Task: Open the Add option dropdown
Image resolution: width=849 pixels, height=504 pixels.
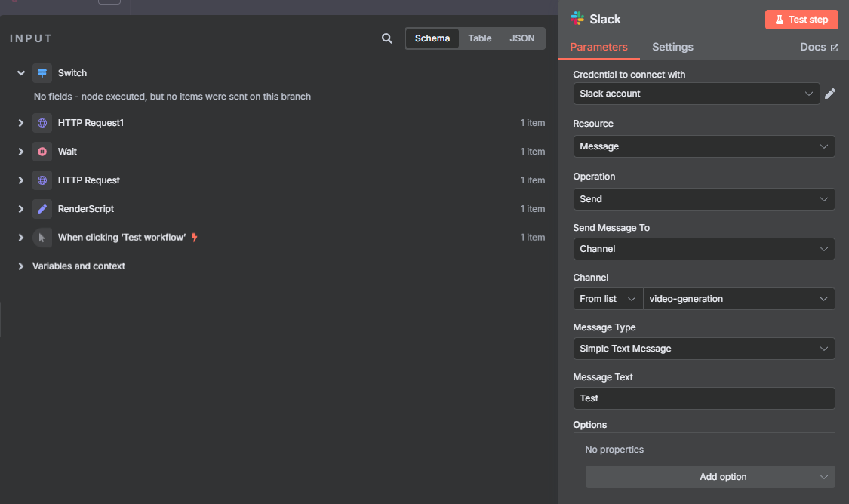Action: click(x=710, y=477)
